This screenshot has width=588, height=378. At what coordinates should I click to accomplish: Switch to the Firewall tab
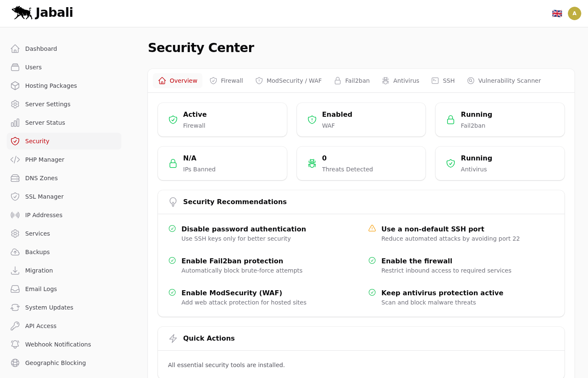226,81
